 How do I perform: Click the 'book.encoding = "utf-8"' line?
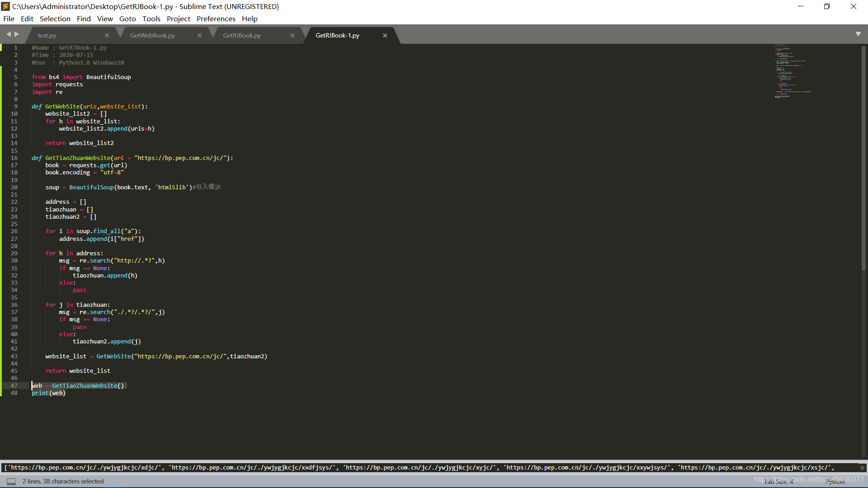point(85,172)
